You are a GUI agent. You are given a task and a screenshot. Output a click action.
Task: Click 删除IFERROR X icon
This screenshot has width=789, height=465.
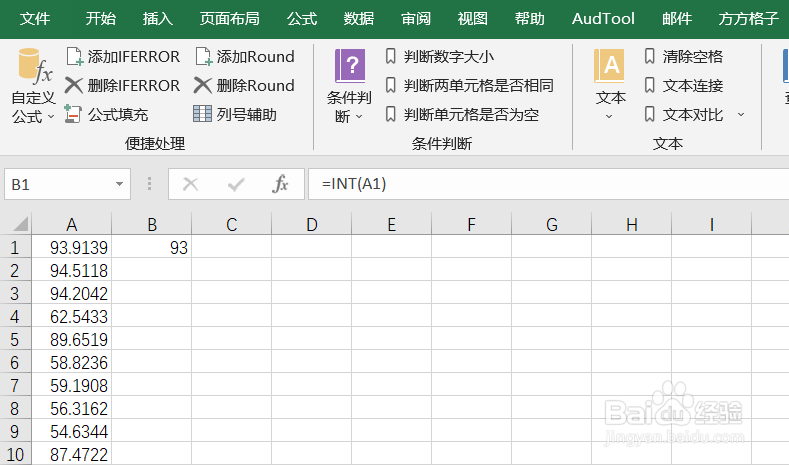(74, 85)
